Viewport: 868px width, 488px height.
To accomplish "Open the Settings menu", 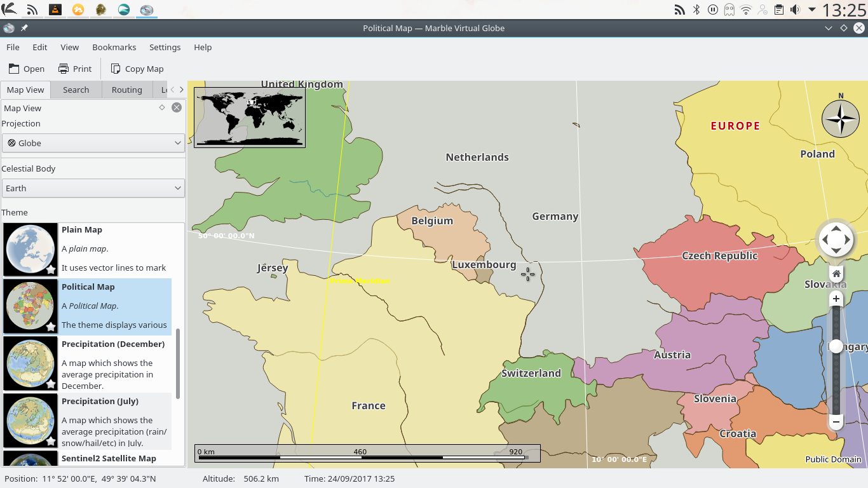I will [165, 47].
